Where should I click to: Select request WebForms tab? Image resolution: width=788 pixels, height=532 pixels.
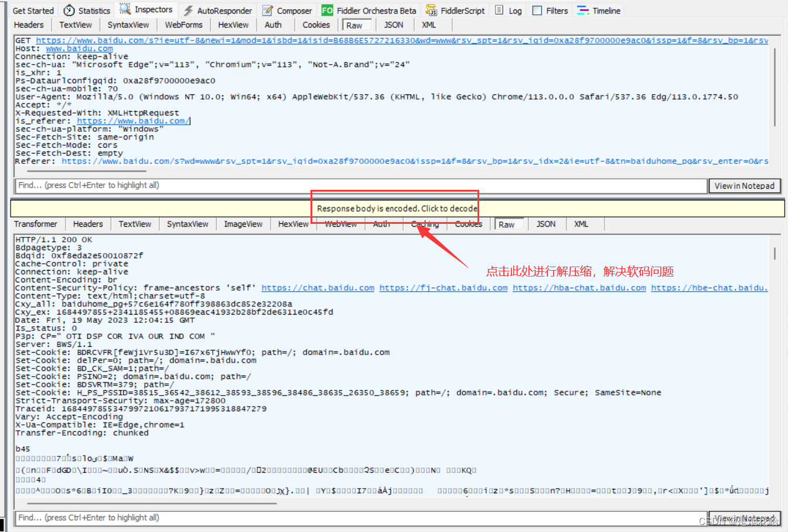coord(183,25)
